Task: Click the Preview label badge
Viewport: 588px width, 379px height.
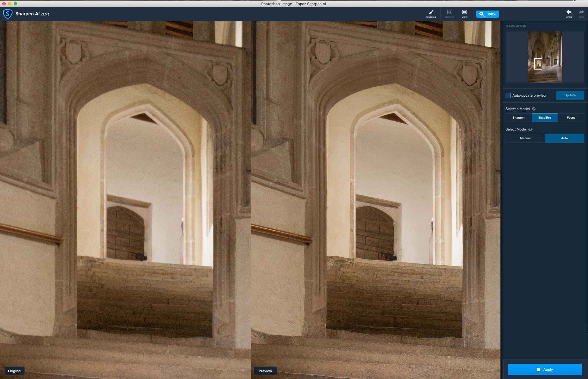Action: click(265, 371)
